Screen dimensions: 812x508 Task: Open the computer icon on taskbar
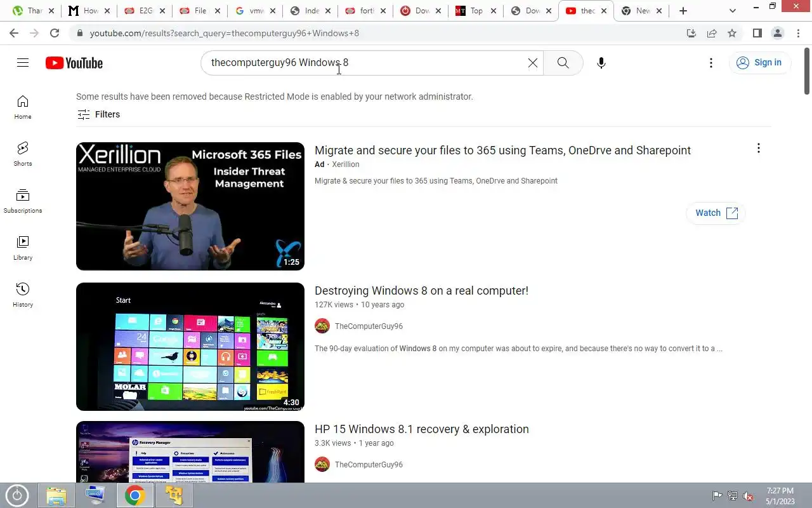[95, 495]
